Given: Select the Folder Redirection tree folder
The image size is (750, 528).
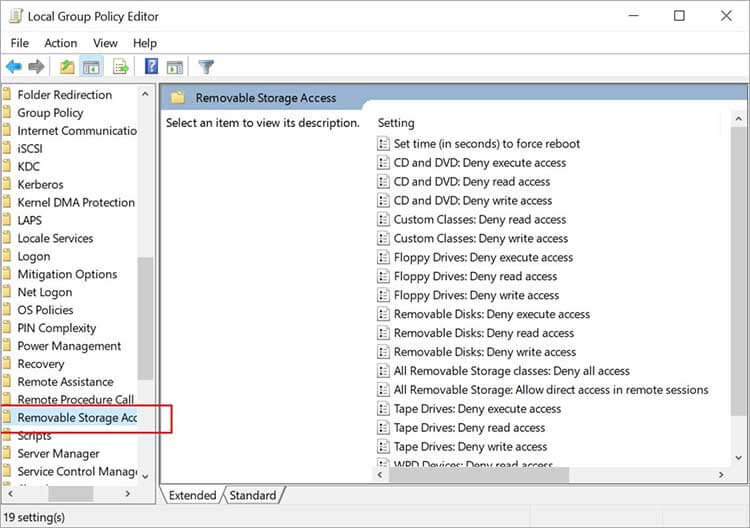Looking at the screenshot, I should (x=65, y=95).
